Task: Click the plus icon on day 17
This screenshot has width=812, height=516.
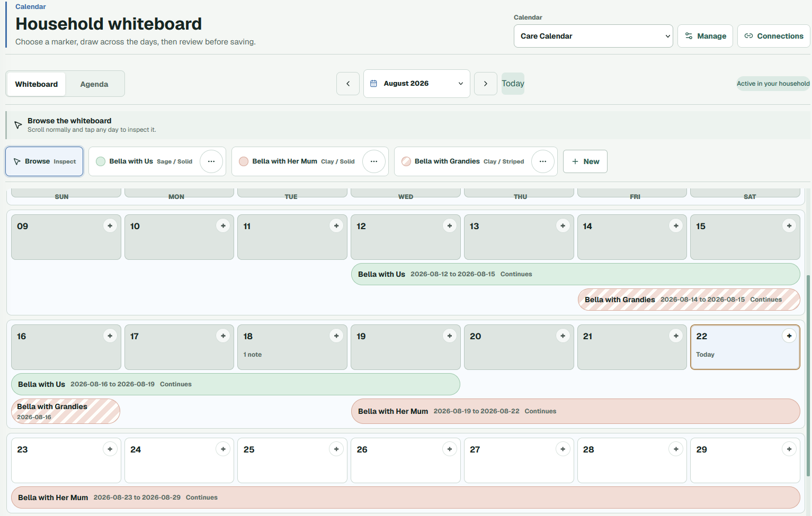Action: pos(224,336)
